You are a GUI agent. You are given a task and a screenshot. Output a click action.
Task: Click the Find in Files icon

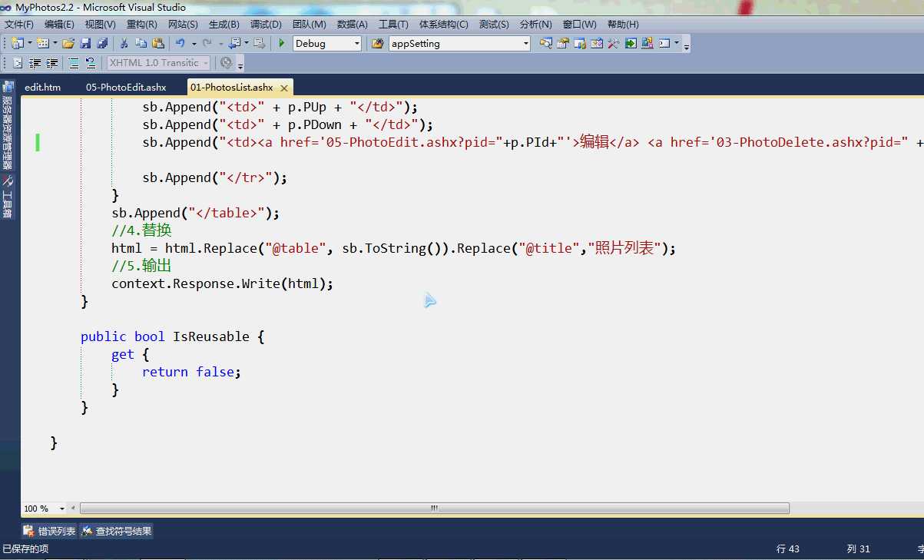(x=377, y=43)
